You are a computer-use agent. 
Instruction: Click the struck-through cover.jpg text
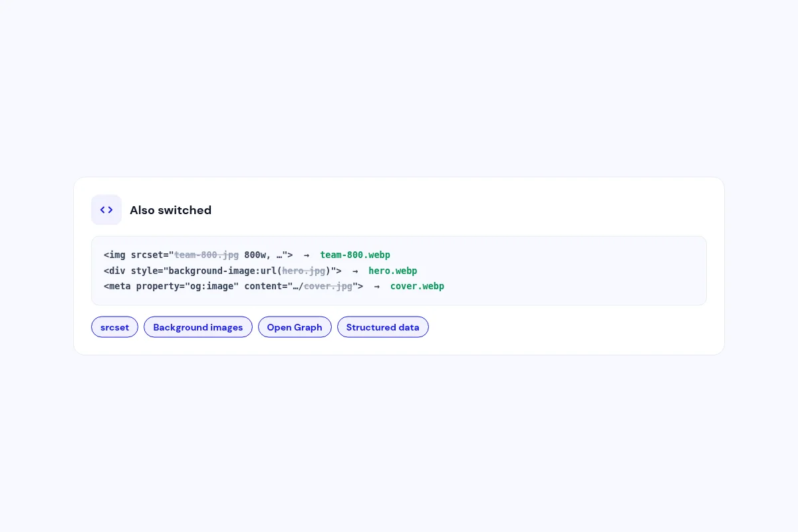[x=328, y=286]
